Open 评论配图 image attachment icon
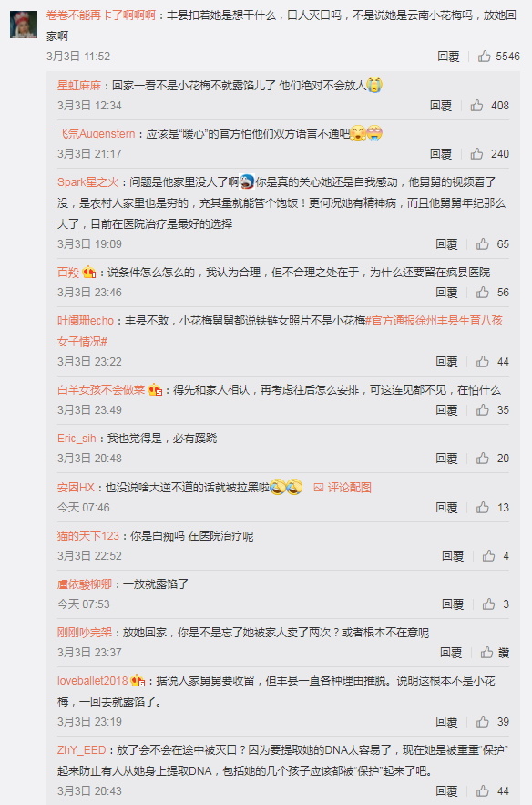This screenshot has height=805, width=532. (319, 487)
